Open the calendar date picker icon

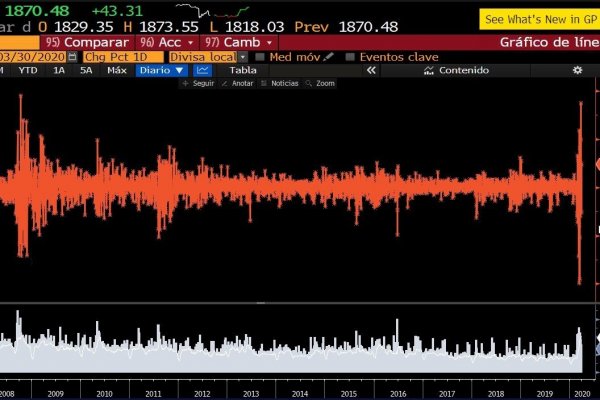[72, 57]
